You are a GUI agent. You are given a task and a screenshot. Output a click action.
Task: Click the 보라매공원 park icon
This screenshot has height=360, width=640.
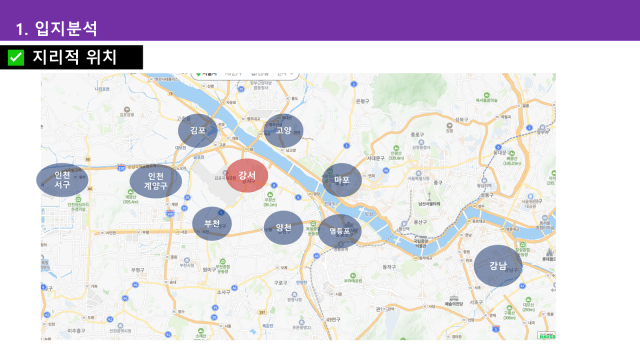coord(353,276)
